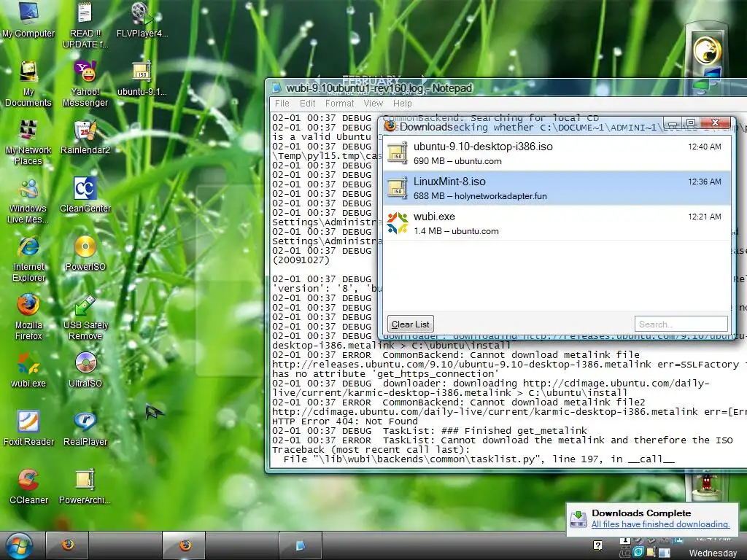This screenshot has width=747, height=560.
Task: Select the ubuntu-9.1... ISO desktop file
Action: pyautogui.click(x=142, y=79)
